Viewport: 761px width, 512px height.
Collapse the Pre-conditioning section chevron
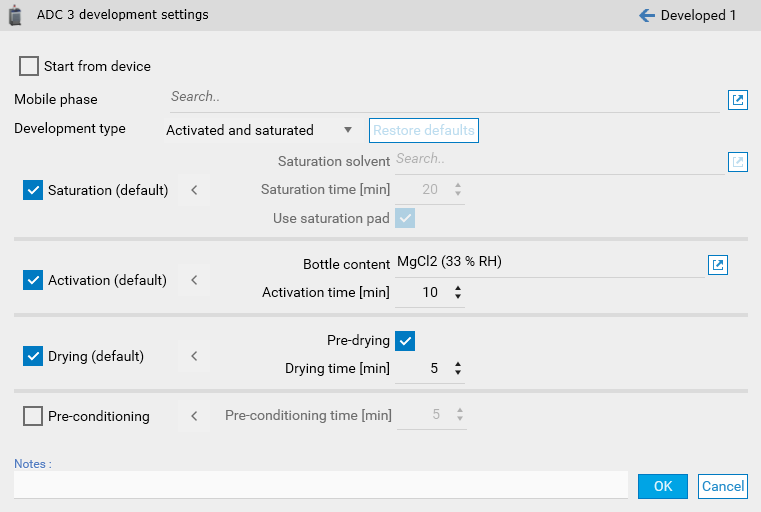pyautogui.click(x=194, y=416)
